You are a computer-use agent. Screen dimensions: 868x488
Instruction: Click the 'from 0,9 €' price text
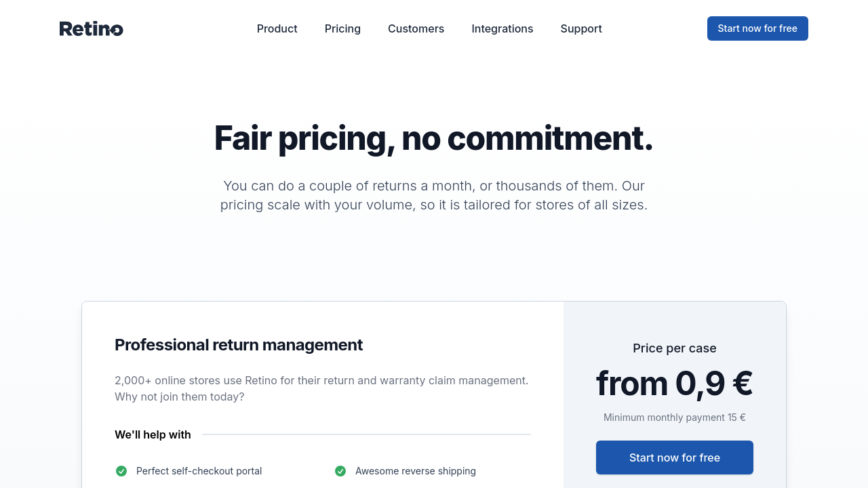[x=674, y=384]
